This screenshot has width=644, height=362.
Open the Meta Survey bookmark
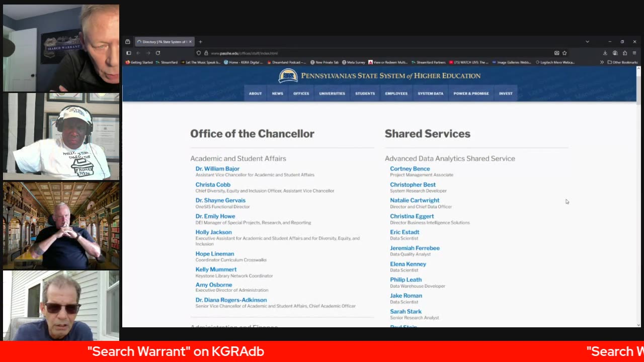point(354,62)
